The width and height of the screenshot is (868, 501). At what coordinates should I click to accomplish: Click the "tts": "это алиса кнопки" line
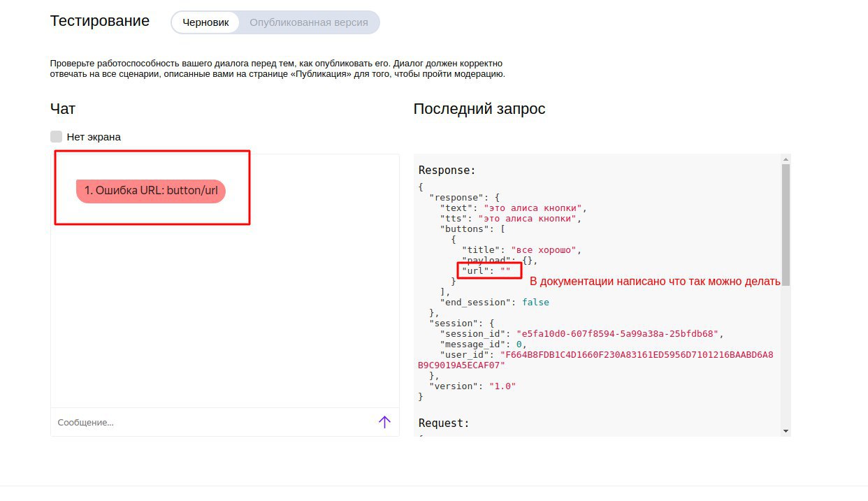[512, 218]
